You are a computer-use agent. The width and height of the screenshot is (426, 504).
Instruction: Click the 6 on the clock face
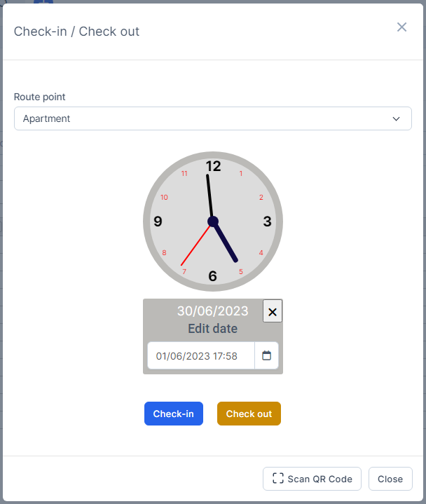213,276
